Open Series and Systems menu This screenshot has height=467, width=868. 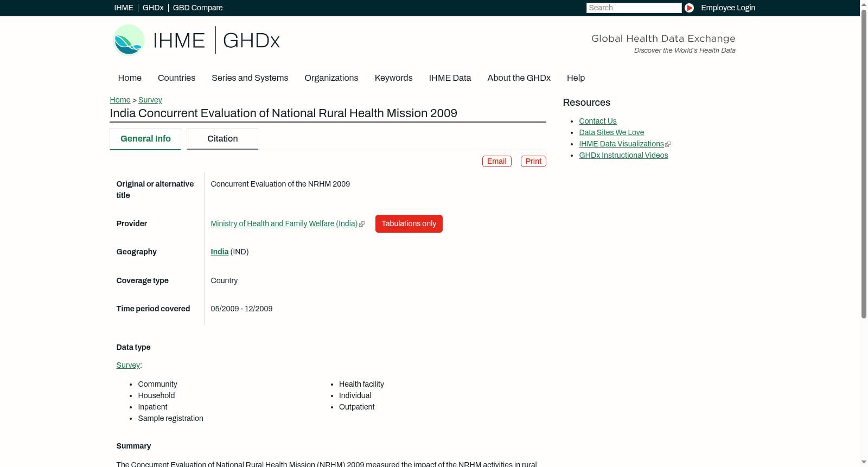[250, 78]
